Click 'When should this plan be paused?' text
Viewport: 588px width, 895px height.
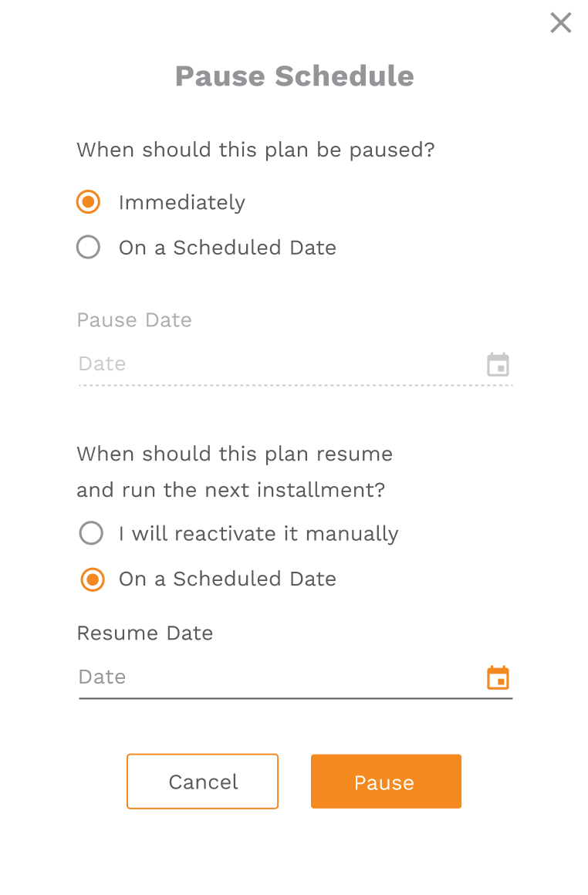point(255,150)
